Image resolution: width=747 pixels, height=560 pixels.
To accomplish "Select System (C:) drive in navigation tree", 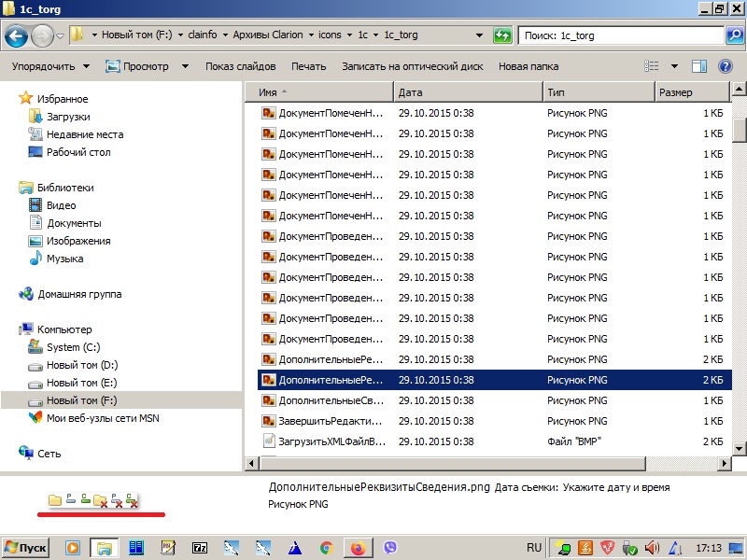I will (73, 347).
